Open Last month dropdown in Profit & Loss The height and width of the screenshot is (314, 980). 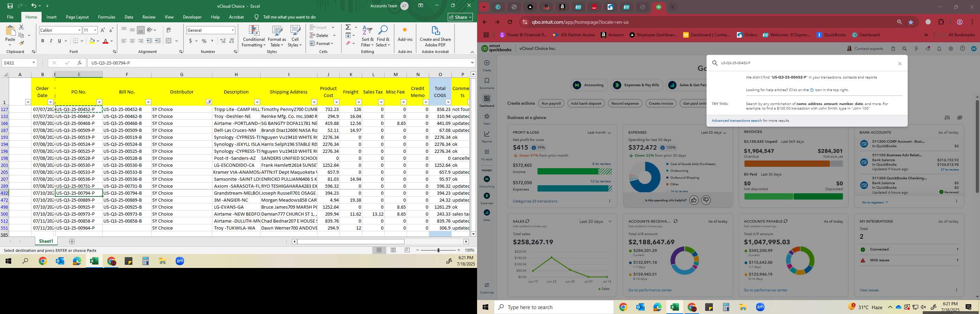tap(599, 133)
